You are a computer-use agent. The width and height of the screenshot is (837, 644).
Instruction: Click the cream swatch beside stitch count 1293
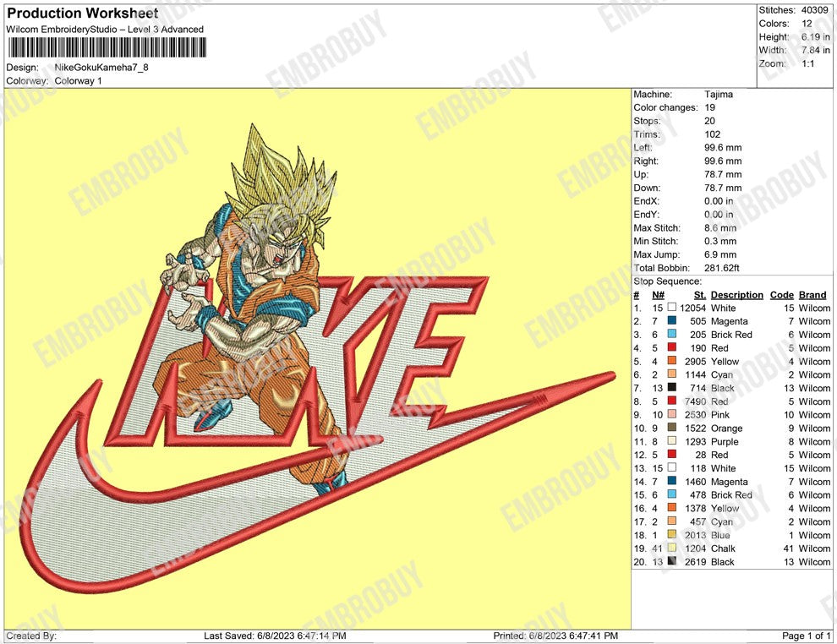(x=671, y=440)
